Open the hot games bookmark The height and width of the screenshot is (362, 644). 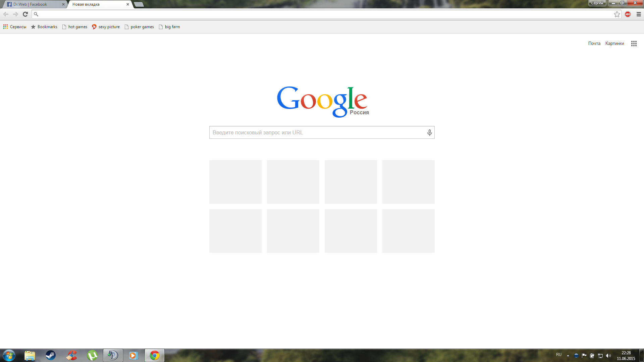(x=74, y=27)
